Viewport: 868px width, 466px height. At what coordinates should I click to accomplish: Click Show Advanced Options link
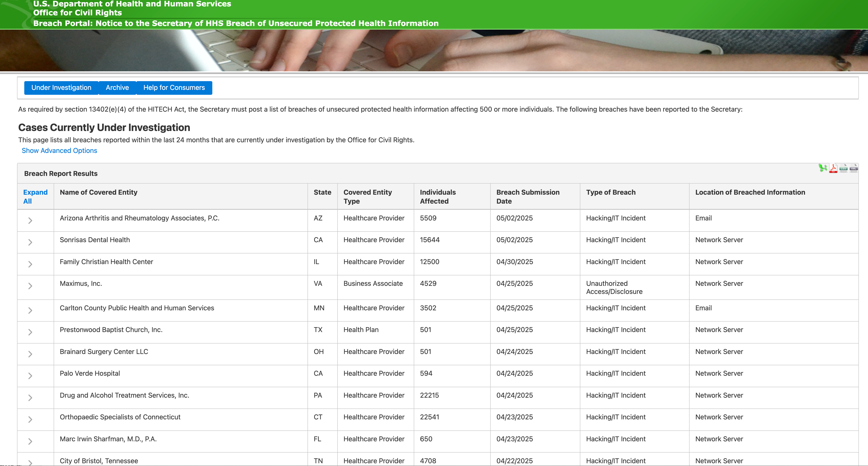(59, 151)
